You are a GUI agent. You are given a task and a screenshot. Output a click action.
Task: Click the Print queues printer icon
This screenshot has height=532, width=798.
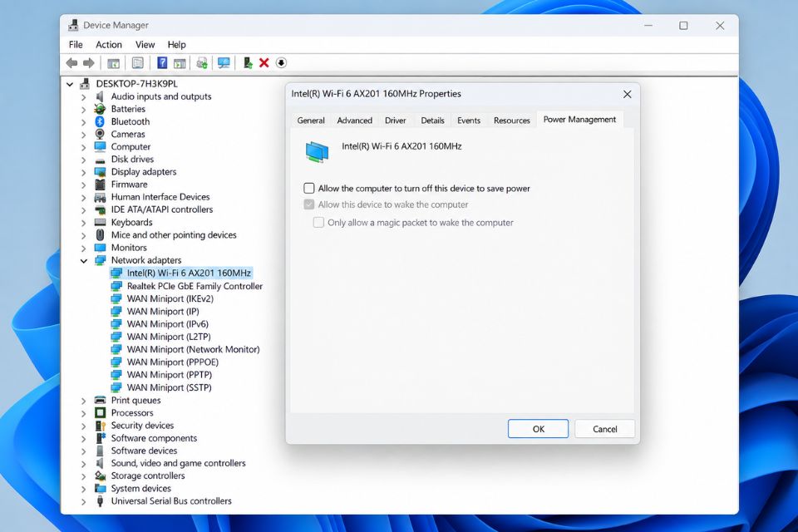(101, 400)
